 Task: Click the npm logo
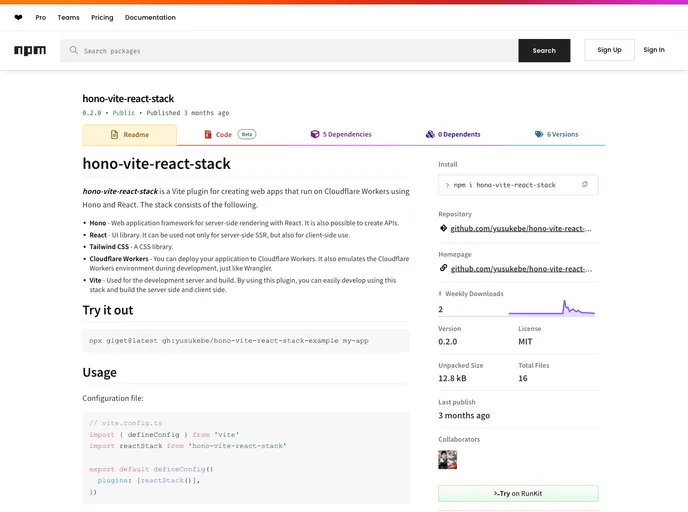[30, 50]
